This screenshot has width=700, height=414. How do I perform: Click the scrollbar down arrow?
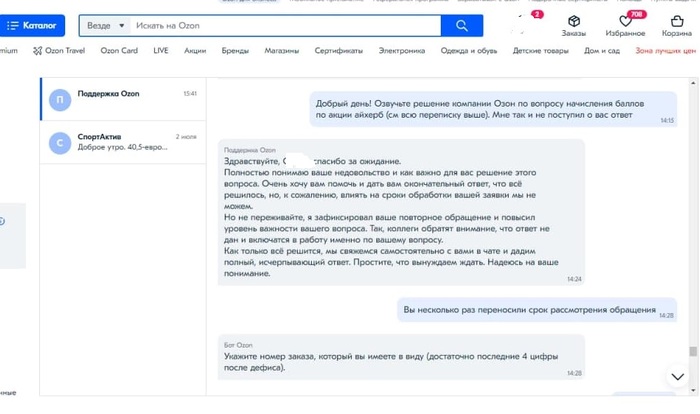tap(693, 390)
